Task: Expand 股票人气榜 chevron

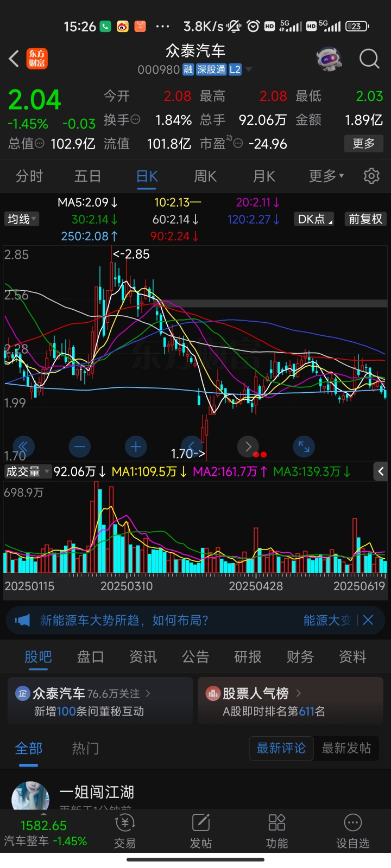Action: (x=299, y=693)
